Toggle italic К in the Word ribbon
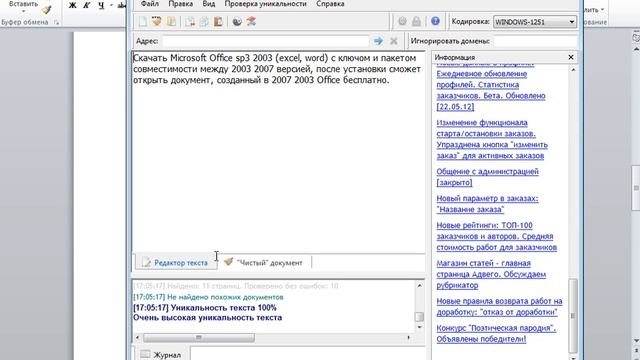Image resolution: width=640 pixels, height=360 pixels. [x=87, y=5]
